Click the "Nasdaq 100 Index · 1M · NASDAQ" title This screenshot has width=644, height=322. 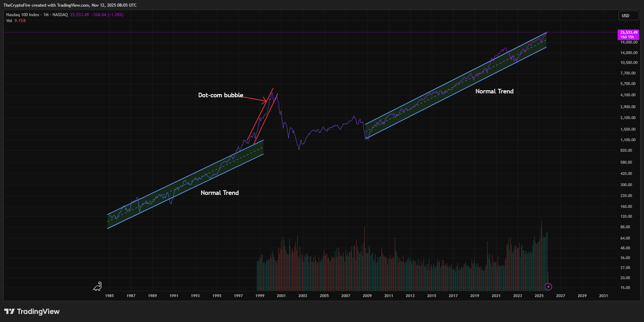point(37,15)
